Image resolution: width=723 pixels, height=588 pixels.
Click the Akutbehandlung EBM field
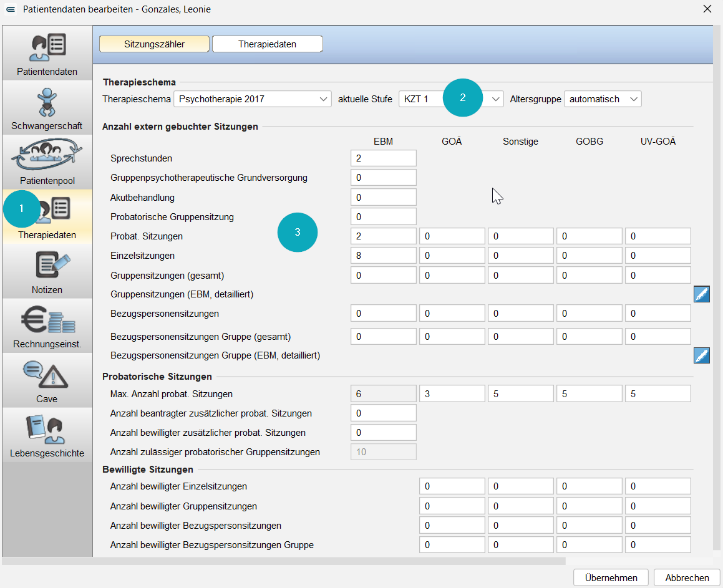[x=383, y=197]
